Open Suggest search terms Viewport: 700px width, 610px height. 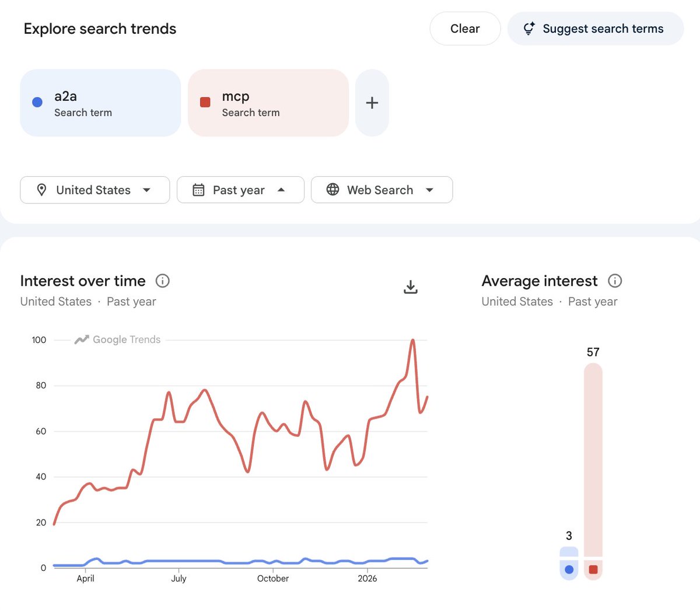tap(596, 29)
